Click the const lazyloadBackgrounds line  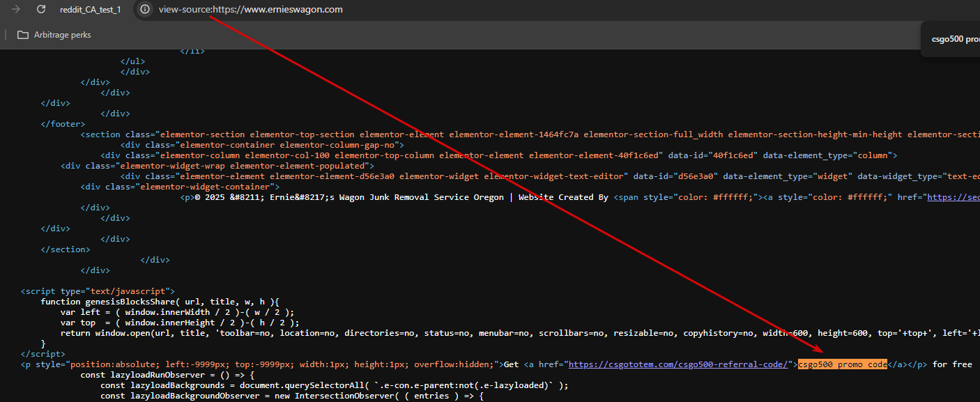335,385
